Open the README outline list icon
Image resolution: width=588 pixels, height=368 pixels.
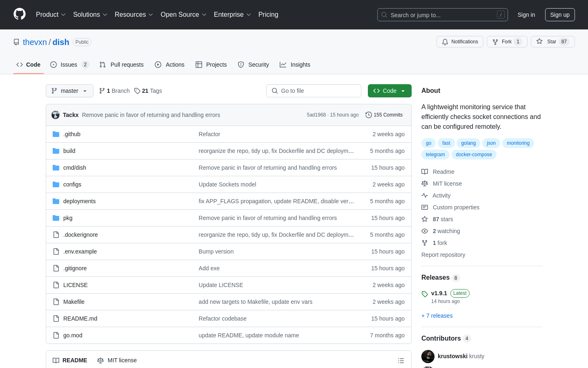tap(401, 361)
